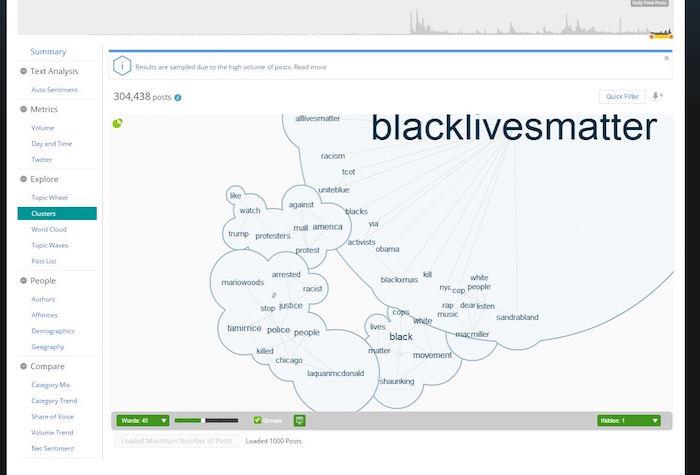This screenshot has height=475, width=700.
Task: Collapse the People section
Action: coord(23,280)
